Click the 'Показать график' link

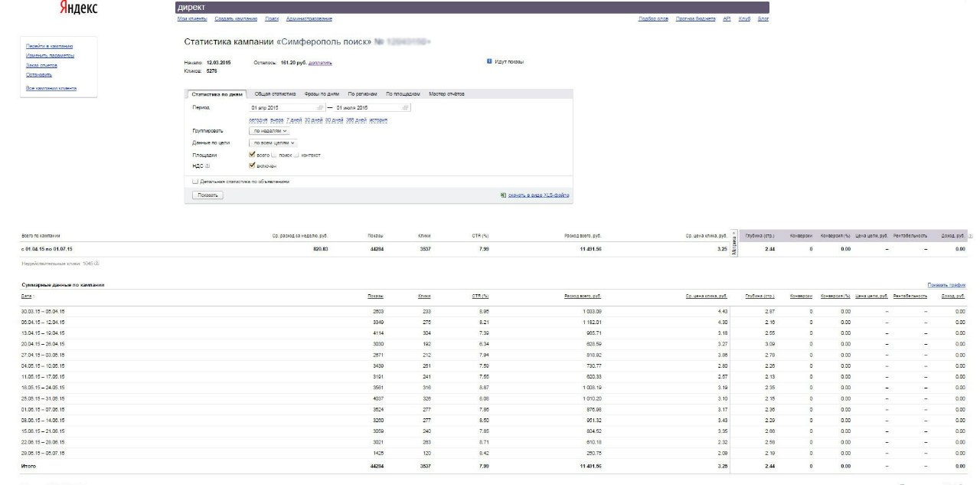[946, 285]
